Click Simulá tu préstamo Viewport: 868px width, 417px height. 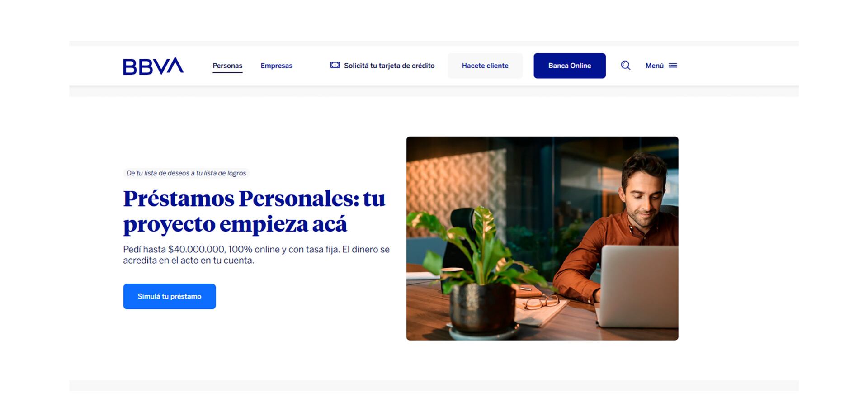[x=170, y=296]
